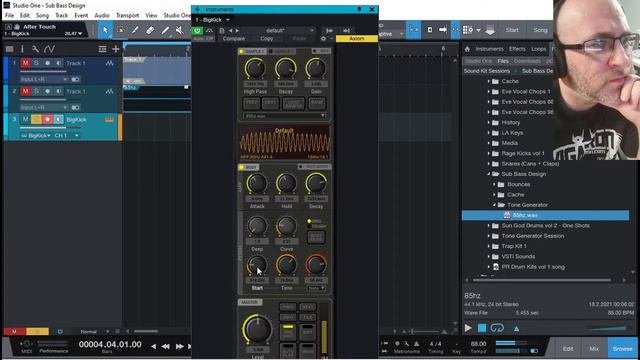The width and height of the screenshot is (640, 360).
Task: Toggle loop preview in browser
Action: point(497,328)
